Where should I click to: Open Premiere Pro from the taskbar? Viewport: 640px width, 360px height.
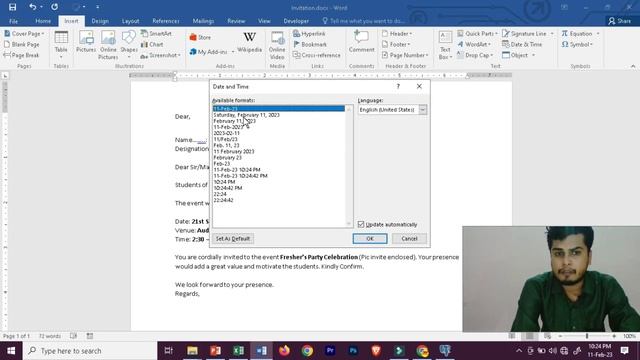330,351
